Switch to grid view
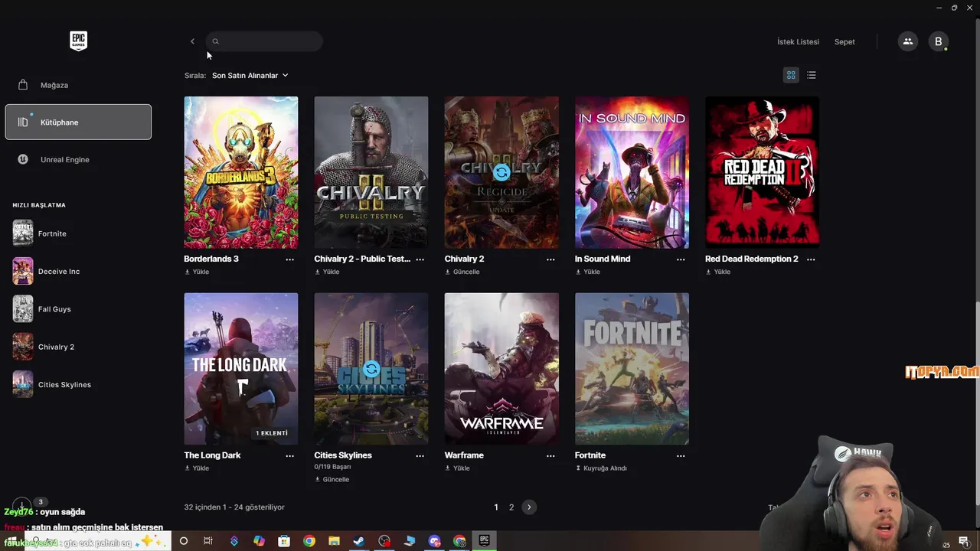This screenshot has width=980, height=551. [x=791, y=75]
